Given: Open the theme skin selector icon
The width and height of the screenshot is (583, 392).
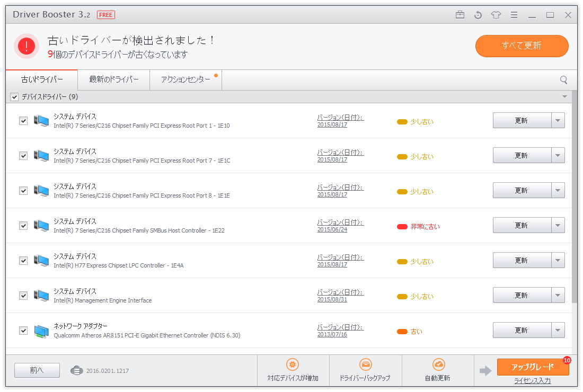Looking at the screenshot, I should tap(496, 15).
